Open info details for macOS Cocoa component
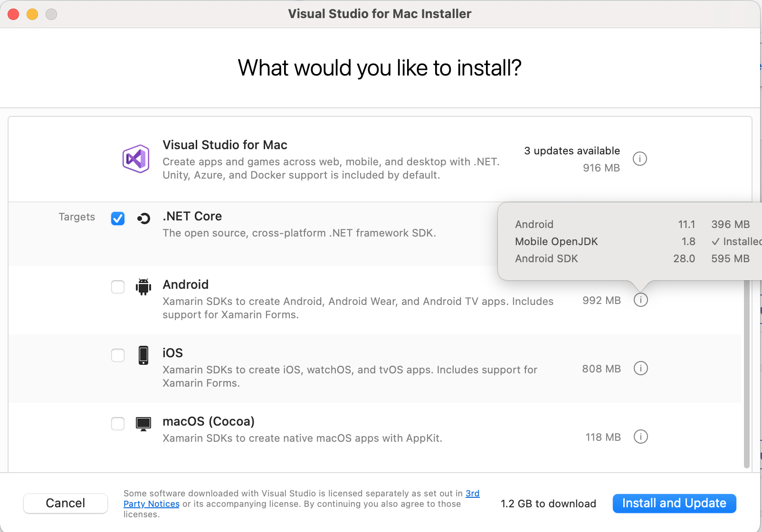 [x=641, y=437]
